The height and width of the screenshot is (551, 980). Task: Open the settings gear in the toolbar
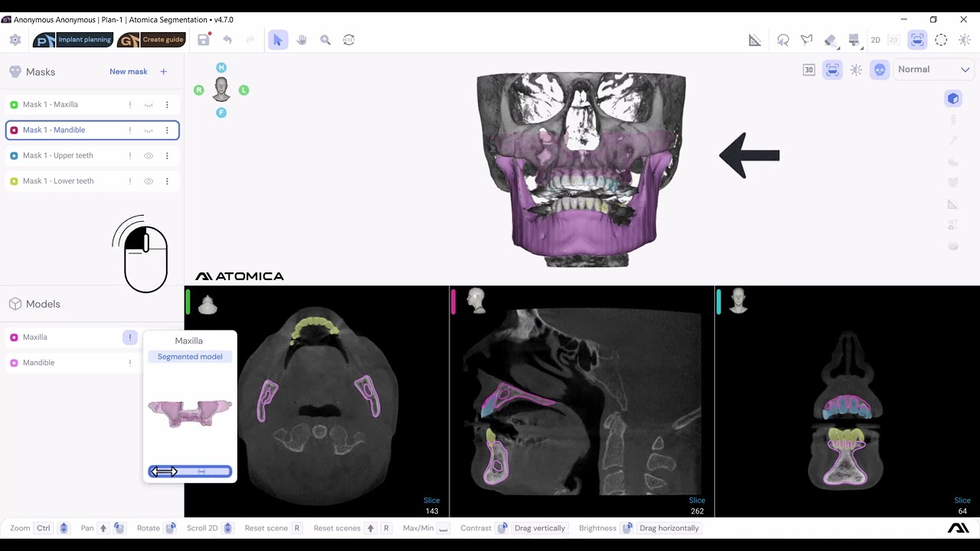[15, 40]
